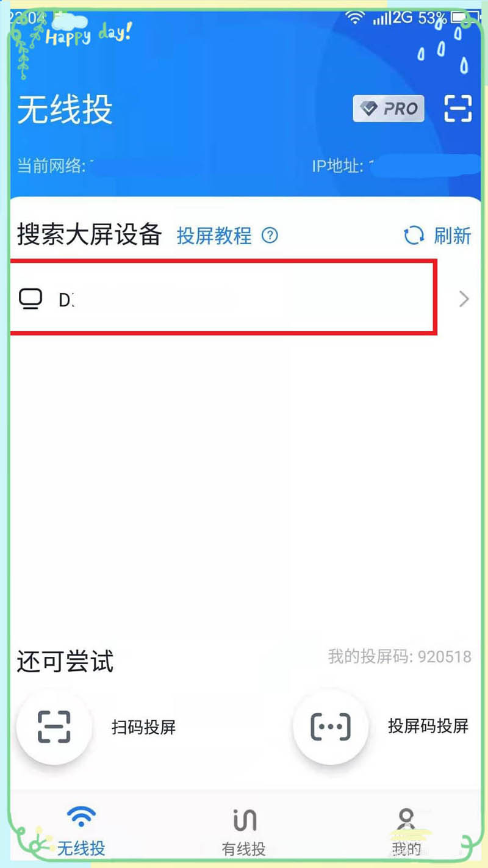Open the scan icon at top right
488x868 pixels.
pyautogui.click(x=457, y=109)
